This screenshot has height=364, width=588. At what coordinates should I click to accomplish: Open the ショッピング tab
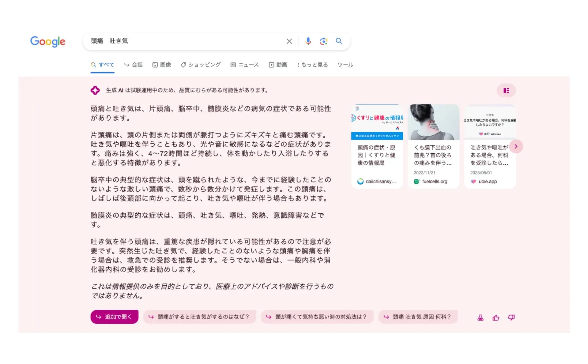(x=201, y=65)
